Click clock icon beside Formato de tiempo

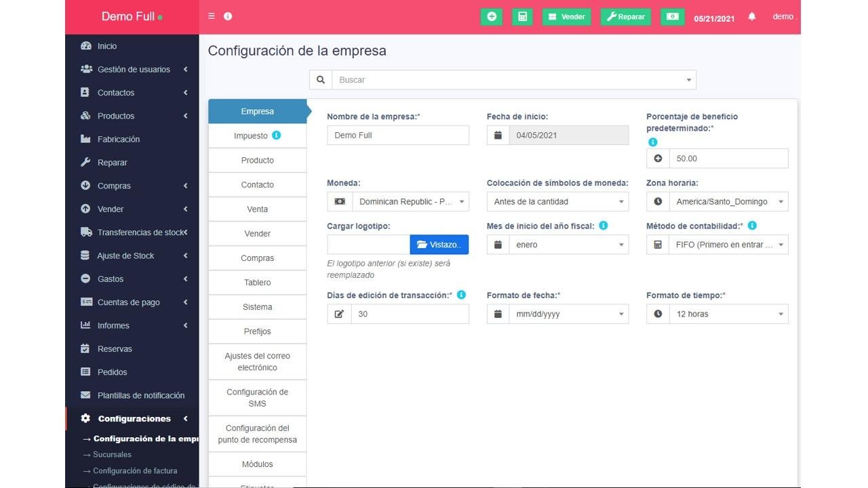(x=658, y=314)
